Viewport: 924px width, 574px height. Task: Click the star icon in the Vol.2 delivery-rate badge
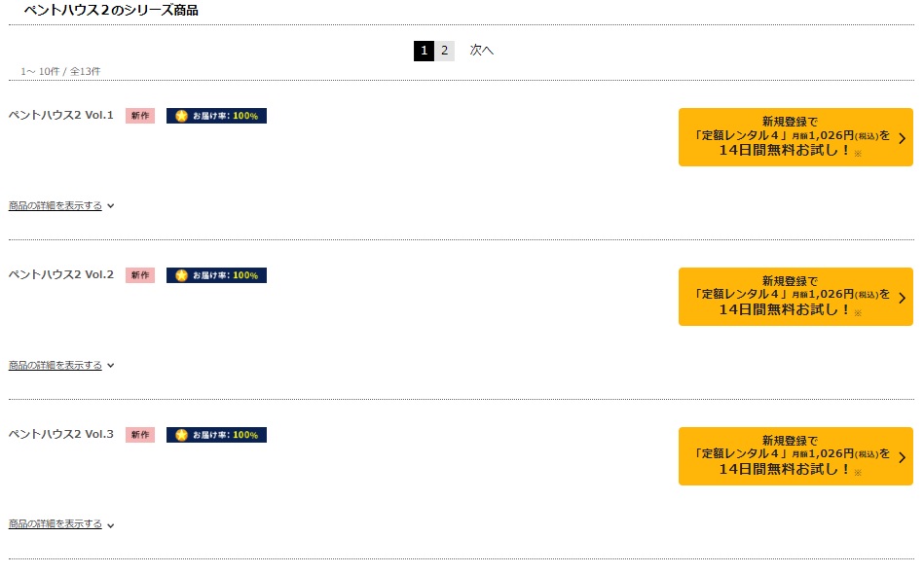pyautogui.click(x=181, y=275)
